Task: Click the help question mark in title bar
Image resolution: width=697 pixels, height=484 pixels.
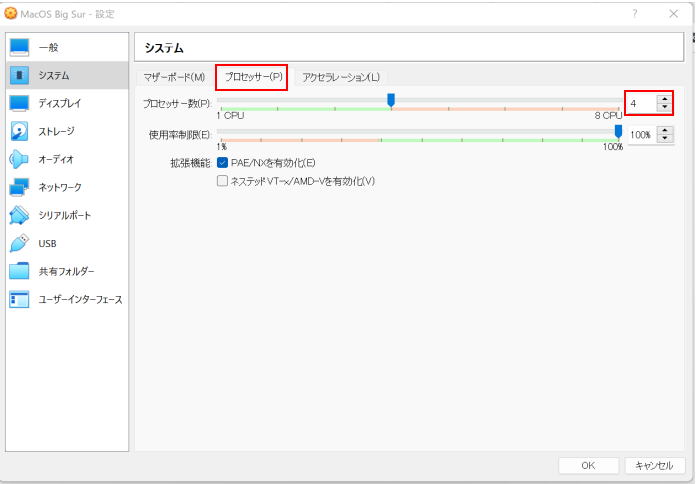Action: click(x=635, y=14)
